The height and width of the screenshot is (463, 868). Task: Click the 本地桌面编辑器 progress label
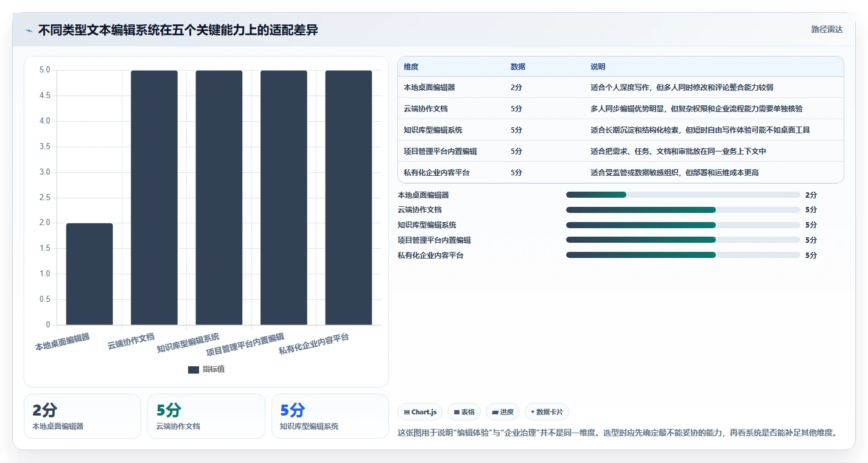[x=423, y=195]
